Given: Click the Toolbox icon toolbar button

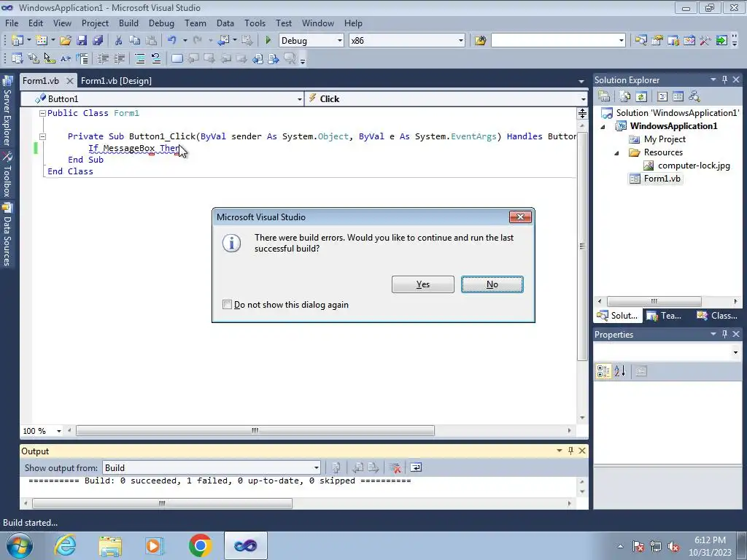Looking at the screenshot, I should tap(705, 41).
